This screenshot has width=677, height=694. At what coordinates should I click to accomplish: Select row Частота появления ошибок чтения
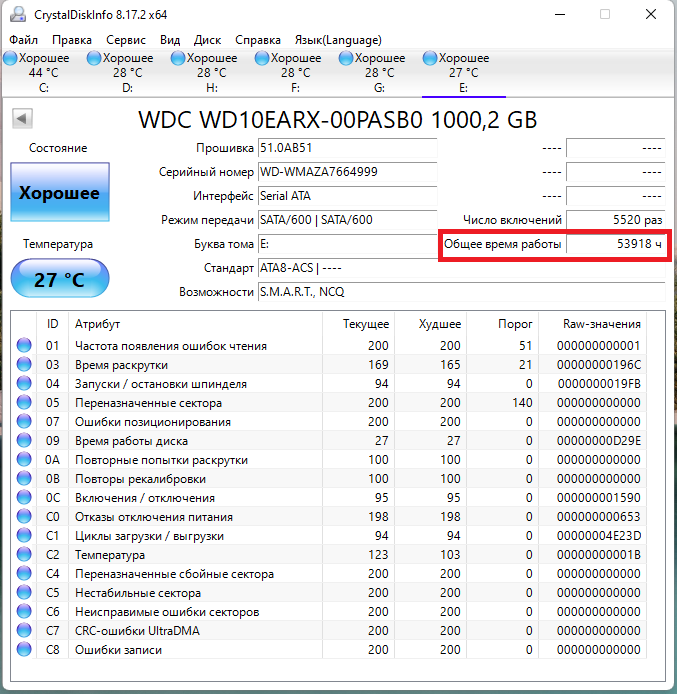[x=329, y=345]
